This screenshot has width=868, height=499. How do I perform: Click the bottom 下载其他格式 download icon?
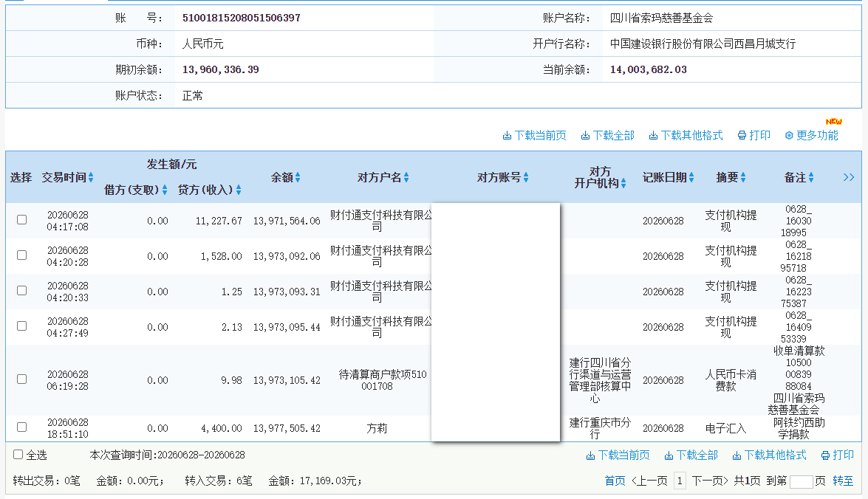point(737,455)
